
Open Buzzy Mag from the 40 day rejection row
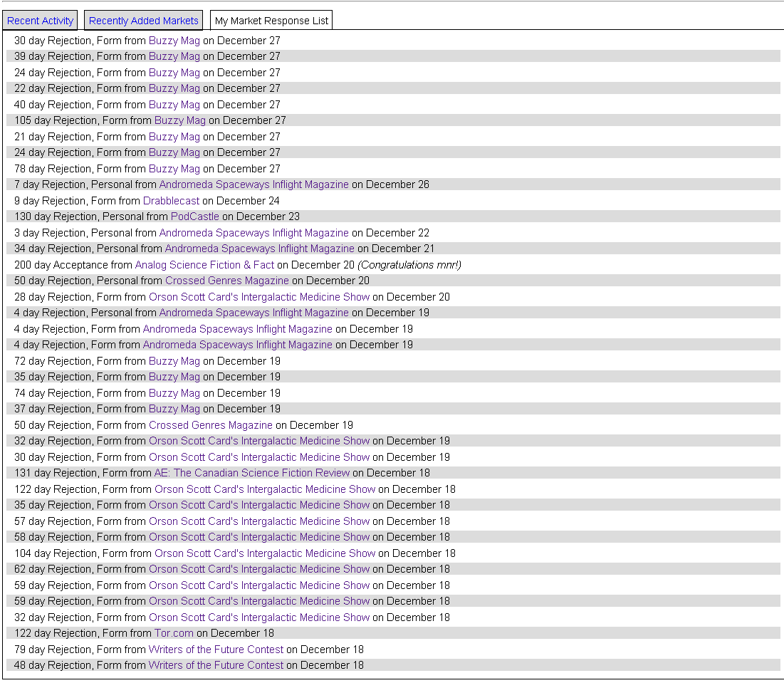tap(174, 105)
